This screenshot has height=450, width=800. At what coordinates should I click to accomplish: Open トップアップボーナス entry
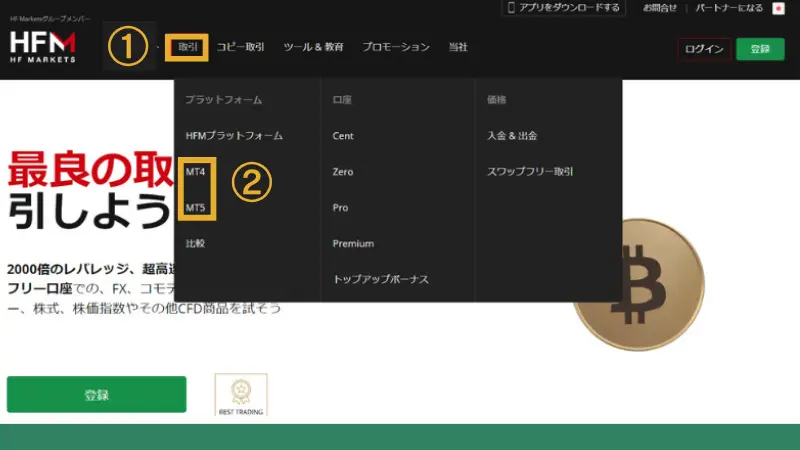381,279
